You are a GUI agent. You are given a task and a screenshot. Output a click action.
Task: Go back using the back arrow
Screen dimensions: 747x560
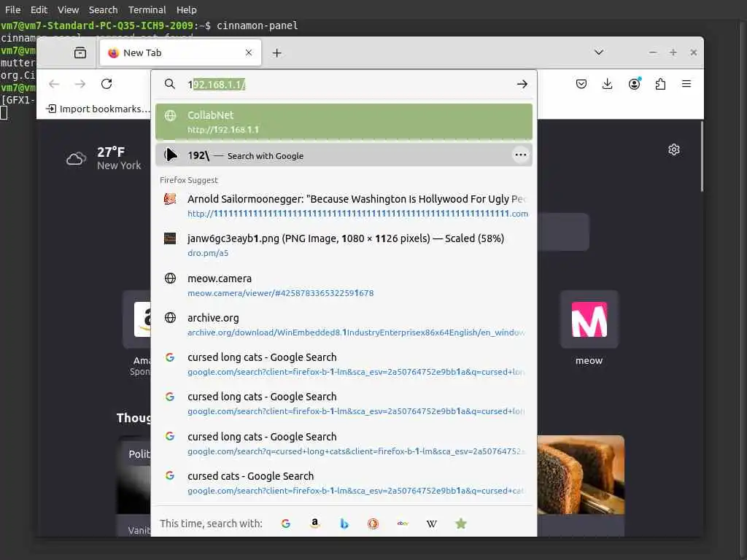point(54,85)
